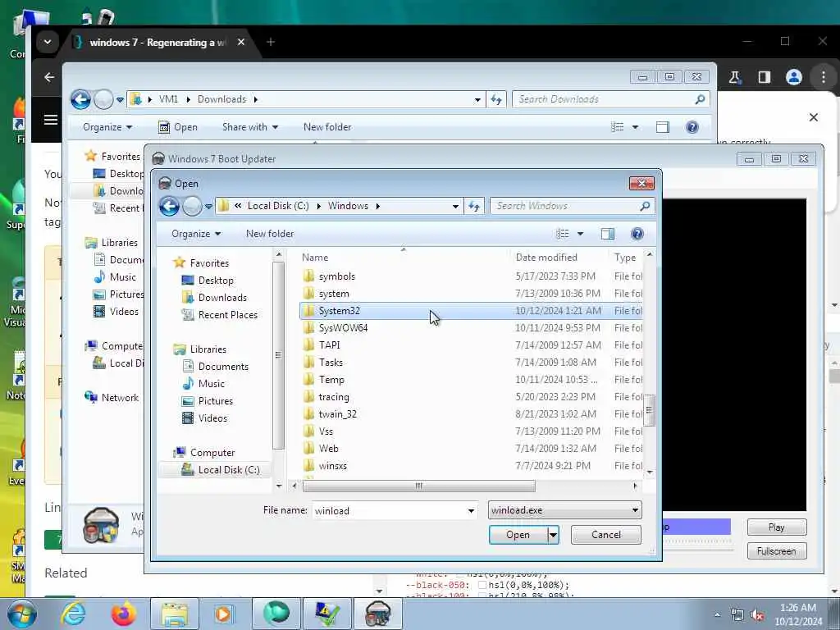This screenshot has width=840, height=630.
Task: Open the view options dropdown arrow in Open dialog
Action: click(x=580, y=234)
